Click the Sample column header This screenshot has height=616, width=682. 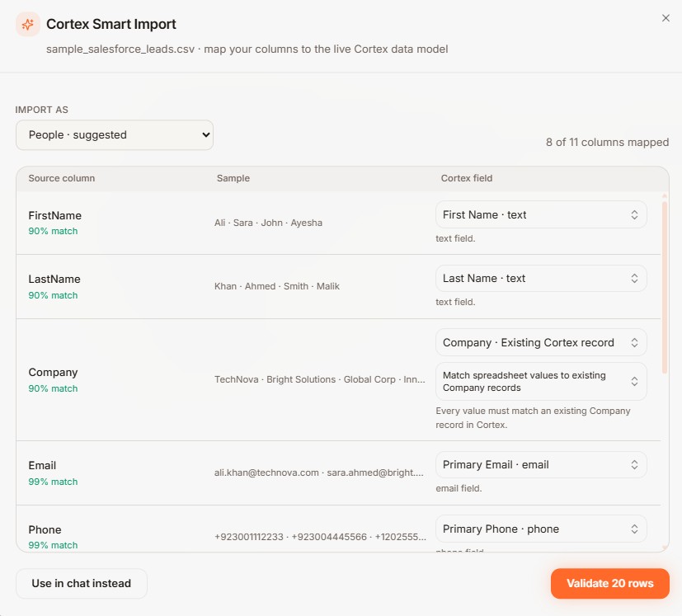pyautogui.click(x=233, y=178)
